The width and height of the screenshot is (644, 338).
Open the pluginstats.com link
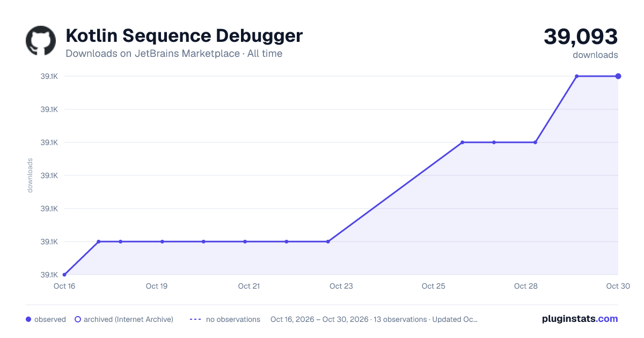pos(580,319)
